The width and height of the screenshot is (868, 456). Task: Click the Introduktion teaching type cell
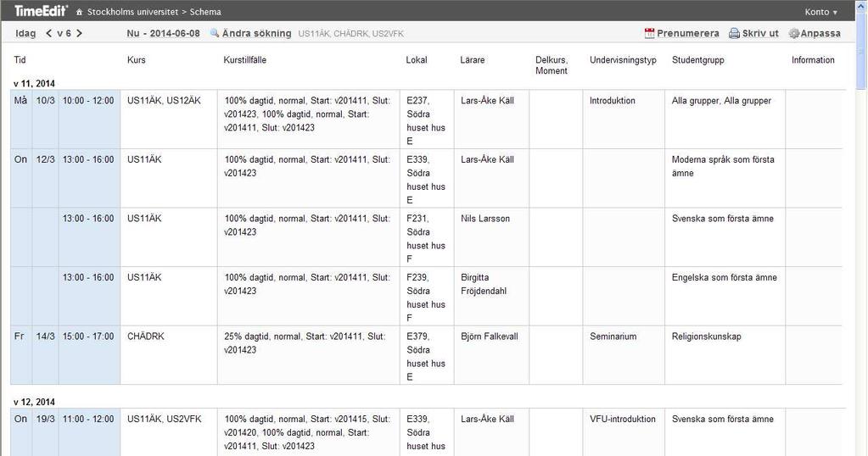coord(613,101)
